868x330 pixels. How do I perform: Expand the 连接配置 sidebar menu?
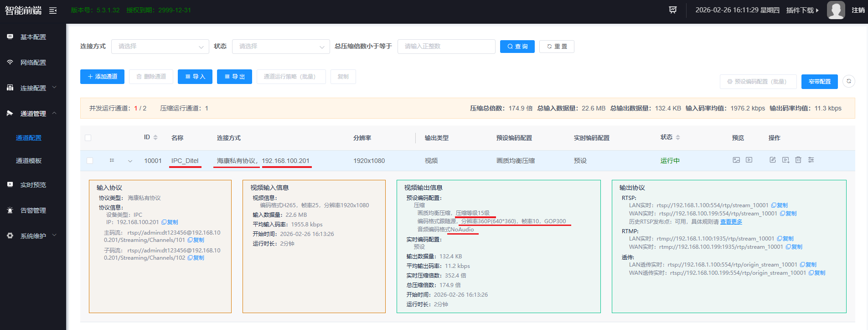33,88
